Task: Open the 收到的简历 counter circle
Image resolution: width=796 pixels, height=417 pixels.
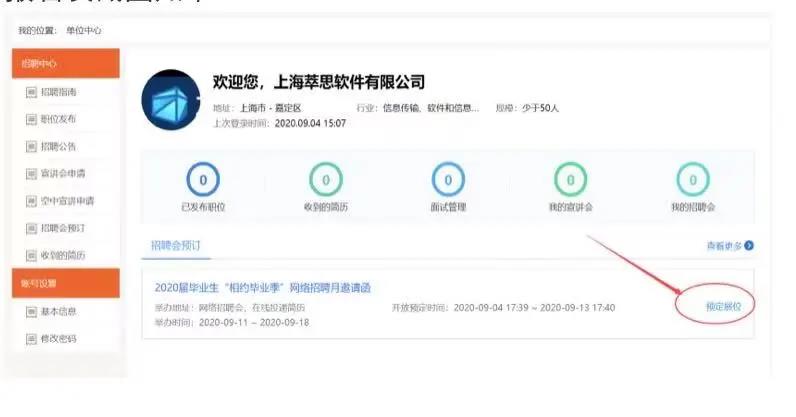Action: 325,181
